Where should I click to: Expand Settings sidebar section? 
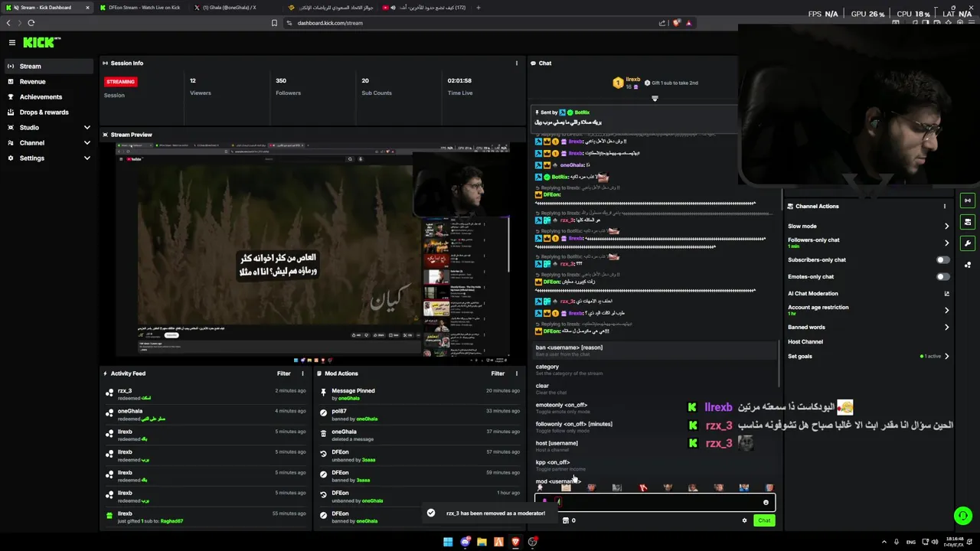(87, 158)
